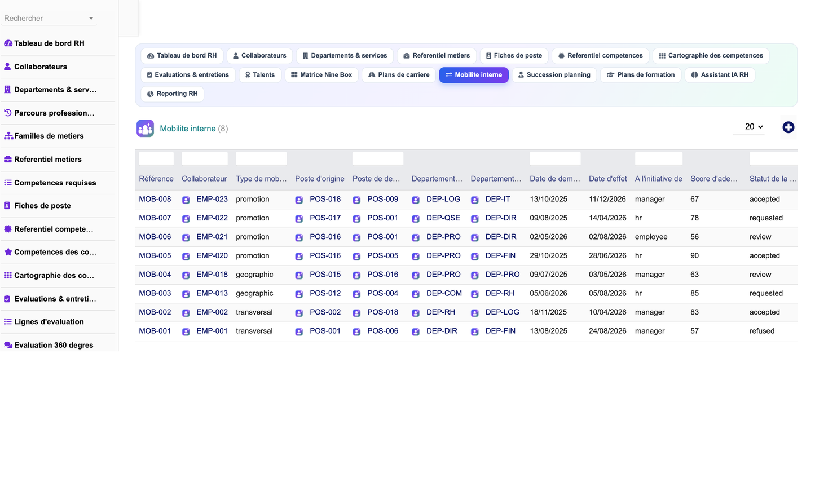815x504 pixels.
Task: Click the Departements & services sidebar building icon
Action: click(7, 90)
